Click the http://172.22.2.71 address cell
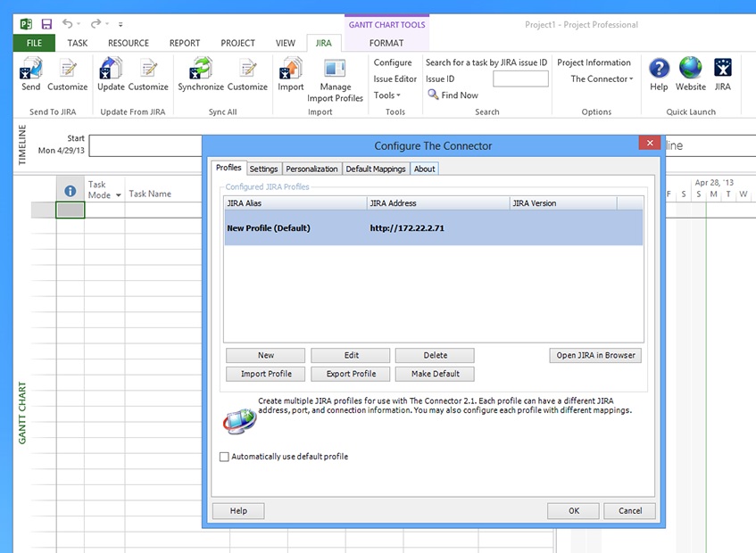 (x=407, y=228)
